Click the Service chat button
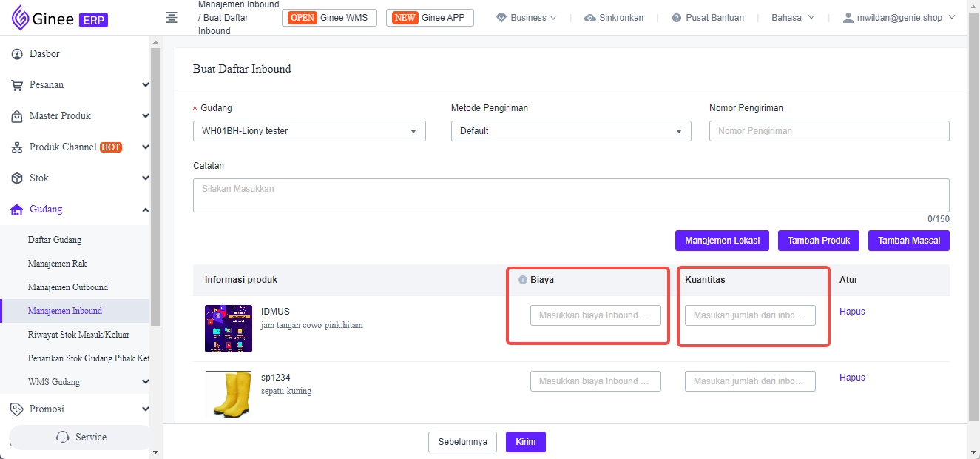 click(80, 438)
